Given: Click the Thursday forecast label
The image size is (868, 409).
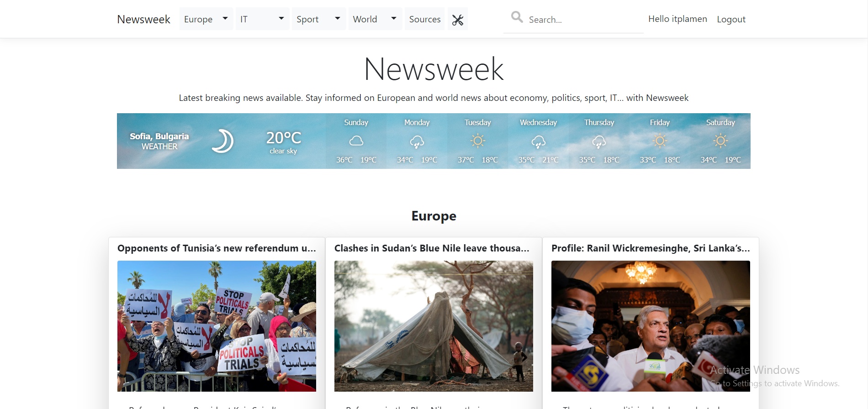Looking at the screenshot, I should [599, 122].
